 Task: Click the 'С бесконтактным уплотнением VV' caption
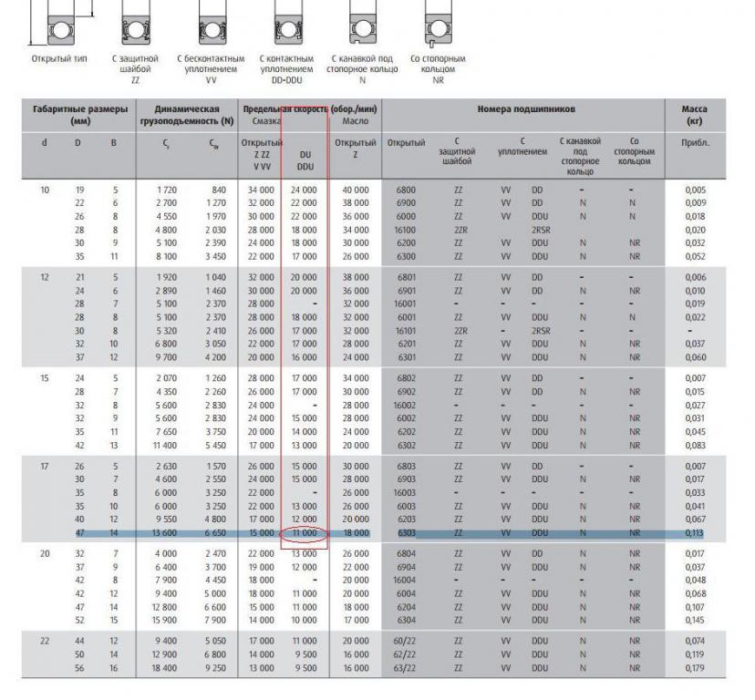click(211, 69)
